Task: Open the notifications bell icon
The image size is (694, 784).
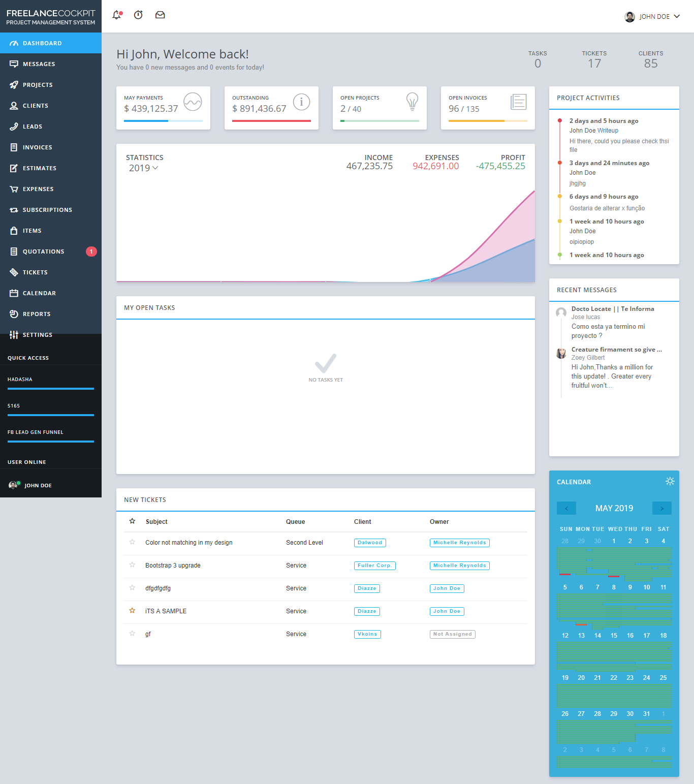Action: coord(117,15)
